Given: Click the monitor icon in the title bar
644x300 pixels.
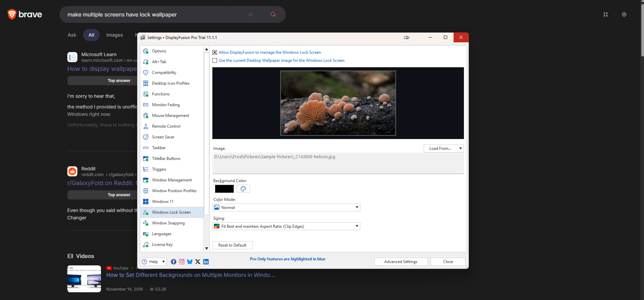Looking at the screenshot, I should 406,38.
